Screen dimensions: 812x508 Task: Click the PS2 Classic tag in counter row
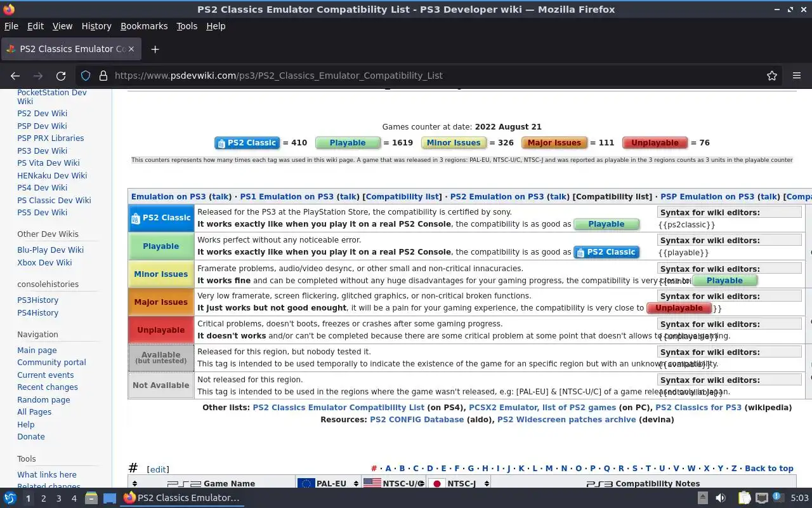[x=247, y=143]
